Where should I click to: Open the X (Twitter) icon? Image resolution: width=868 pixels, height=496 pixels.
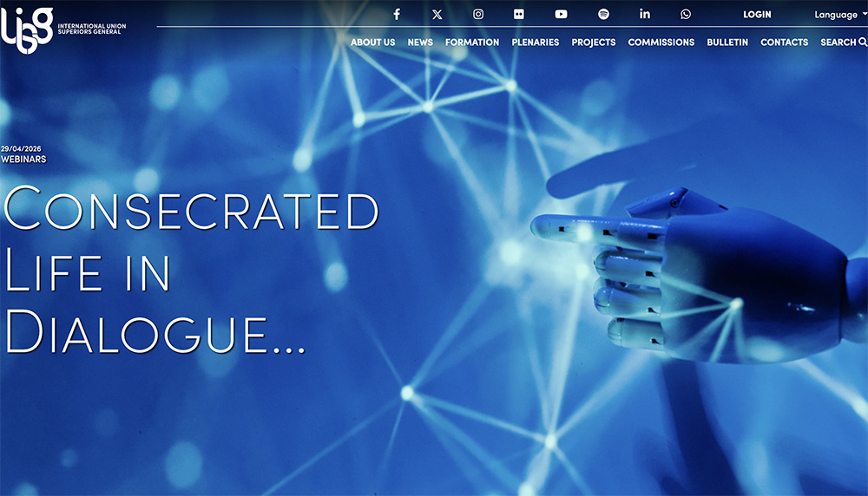(x=437, y=15)
